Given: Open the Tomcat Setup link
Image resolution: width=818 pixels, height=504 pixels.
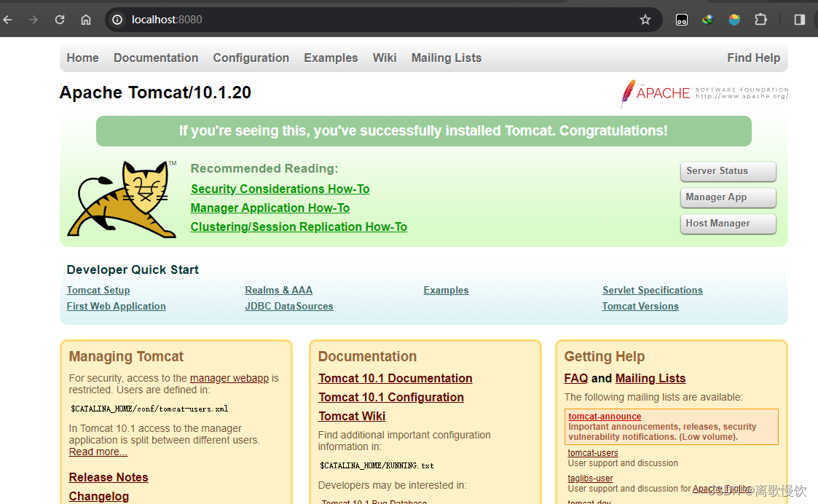Looking at the screenshot, I should [98, 290].
